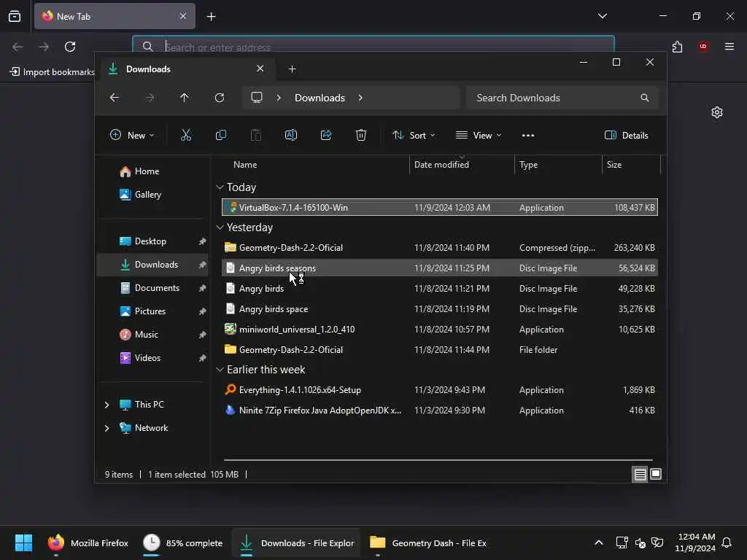Click the Firefox address search field
The height and width of the screenshot is (560, 747).
(x=373, y=47)
